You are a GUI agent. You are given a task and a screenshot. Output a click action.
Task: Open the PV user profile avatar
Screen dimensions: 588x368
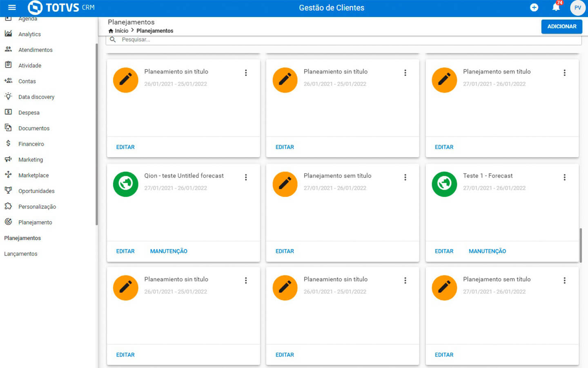[x=577, y=8]
